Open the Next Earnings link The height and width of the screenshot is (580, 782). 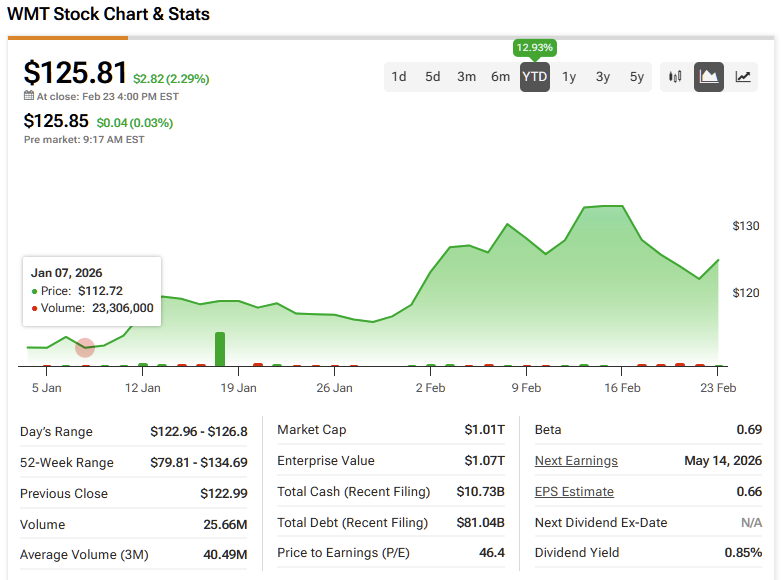[x=576, y=461]
